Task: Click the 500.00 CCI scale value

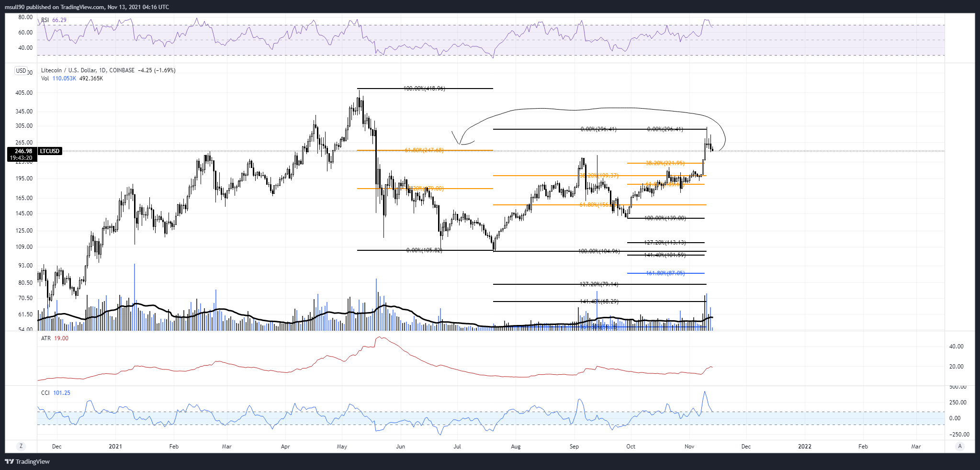Action: point(957,387)
